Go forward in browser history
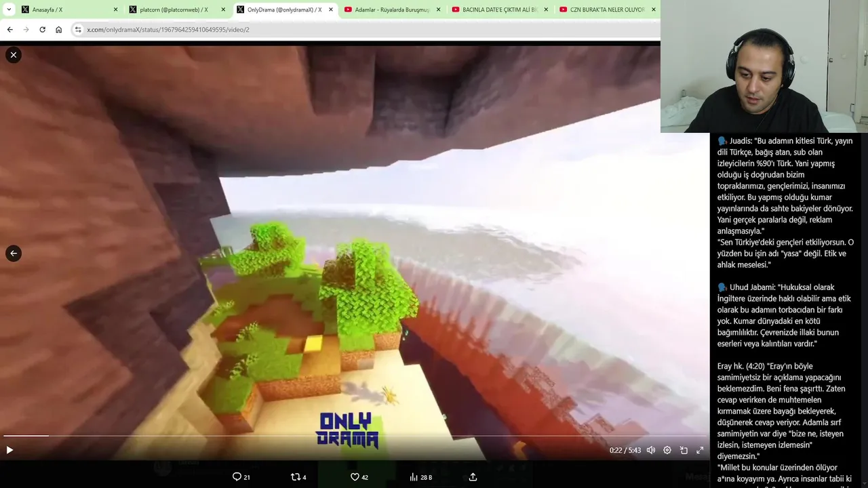Image resolution: width=868 pixels, height=488 pixels. pos(26,30)
